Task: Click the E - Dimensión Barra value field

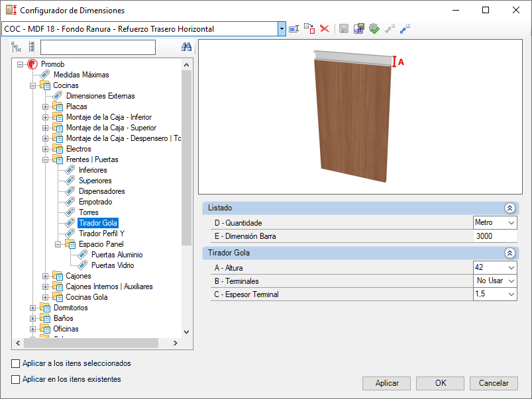Action: click(495, 236)
